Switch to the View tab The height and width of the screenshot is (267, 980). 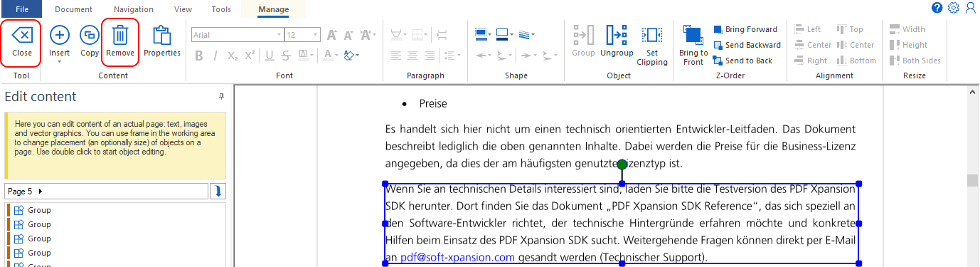coord(183,9)
